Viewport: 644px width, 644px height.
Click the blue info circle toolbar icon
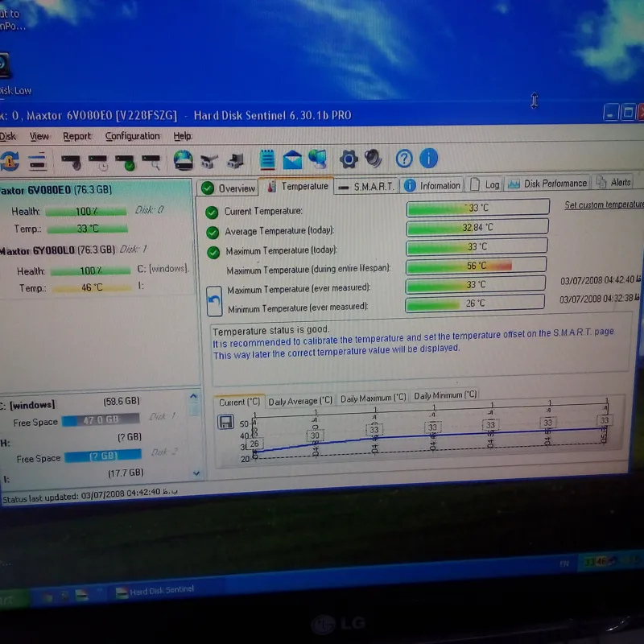point(429,158)
